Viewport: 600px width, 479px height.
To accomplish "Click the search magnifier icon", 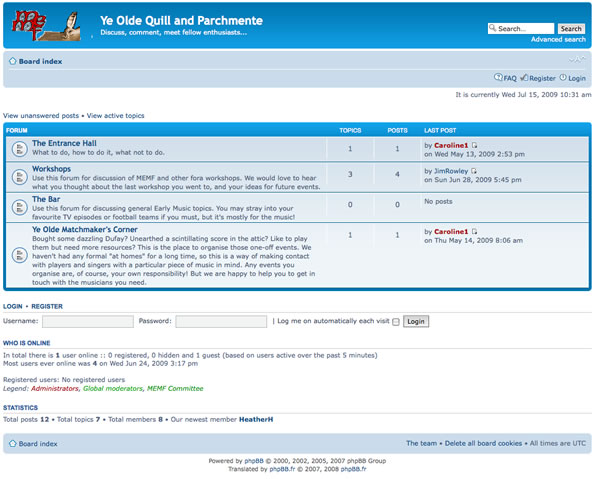I will tap(492, 28).
